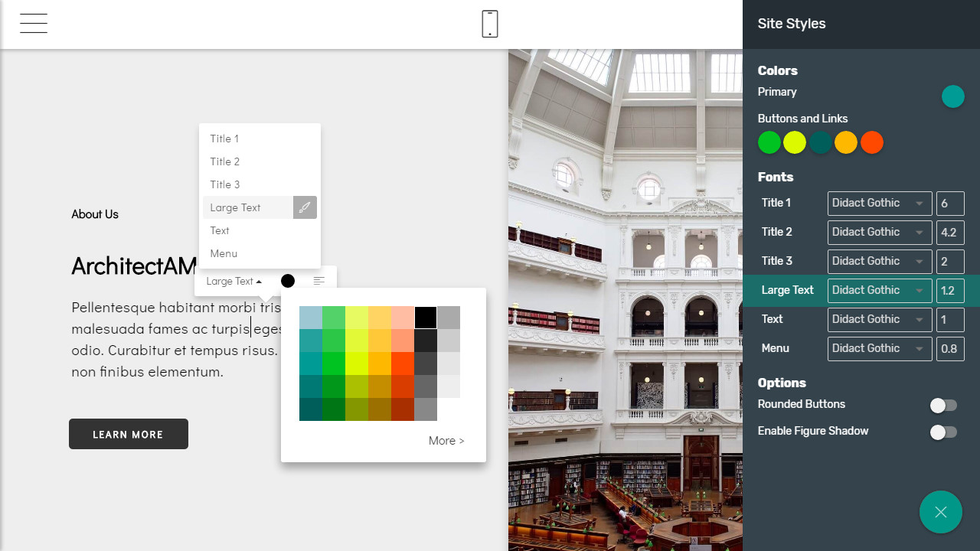Open the hamburger menu
Screen dimensions: 980x551
tap(34, 24)
